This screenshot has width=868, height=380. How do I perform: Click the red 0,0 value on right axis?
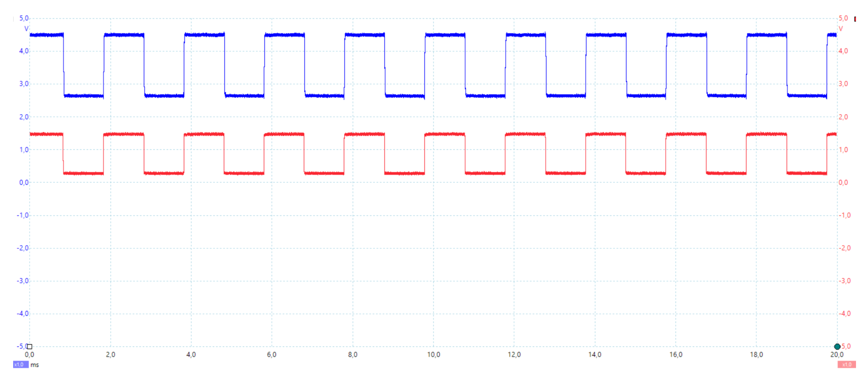[843, 182]
